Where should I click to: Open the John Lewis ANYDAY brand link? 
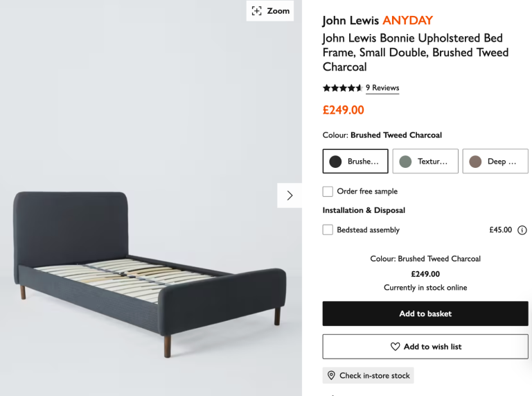(x=378, y=21)
